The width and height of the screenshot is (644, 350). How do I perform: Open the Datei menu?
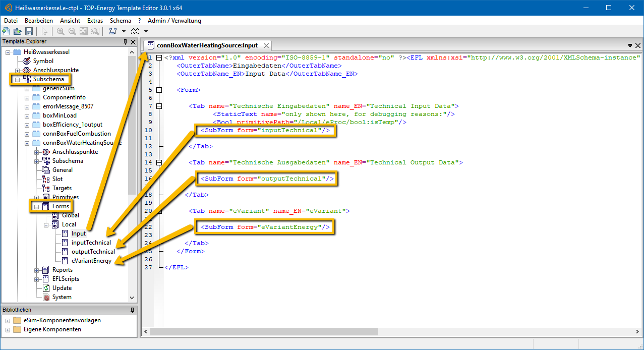point(11,21)
